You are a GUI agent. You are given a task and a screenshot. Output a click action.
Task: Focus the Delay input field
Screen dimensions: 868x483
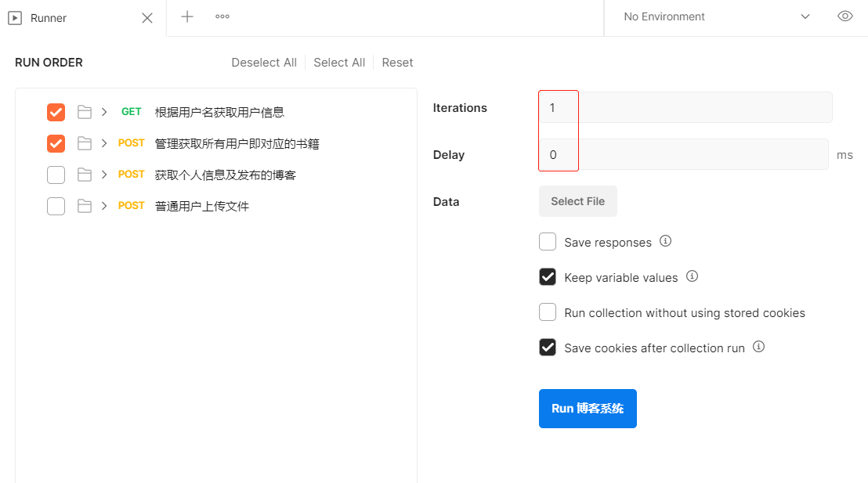684,154
